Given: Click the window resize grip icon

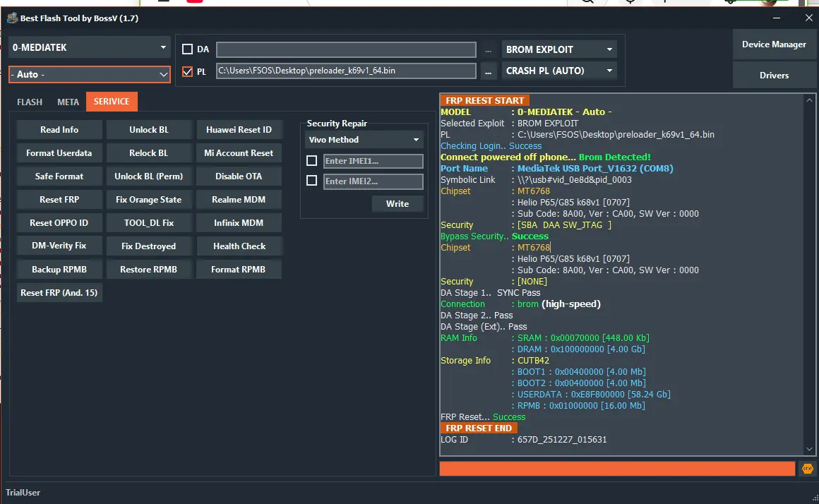Looking at the screenshot, I should (815, 498).
